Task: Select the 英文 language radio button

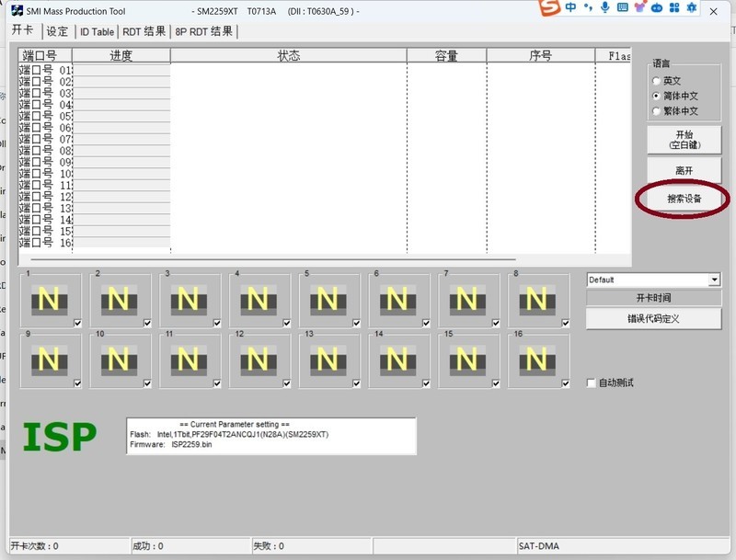Action: (x=656, y=81)
